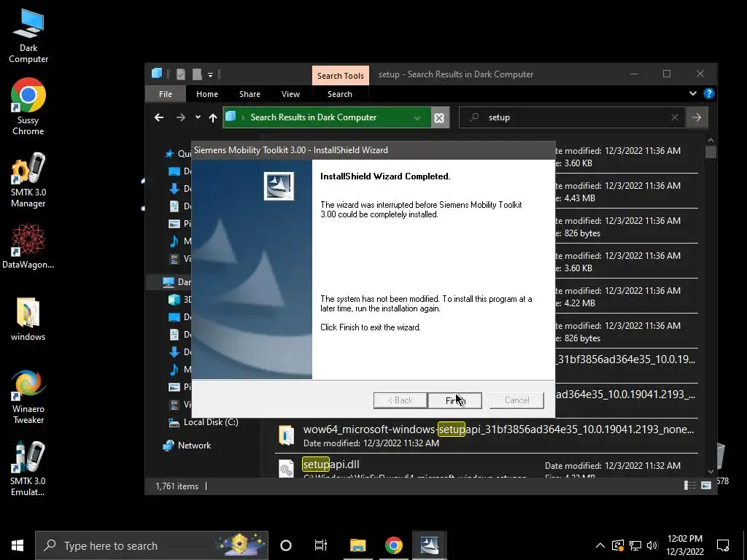Click the Properties quick access icon
This screenshot has height=560, width=747.
(181, 74)
